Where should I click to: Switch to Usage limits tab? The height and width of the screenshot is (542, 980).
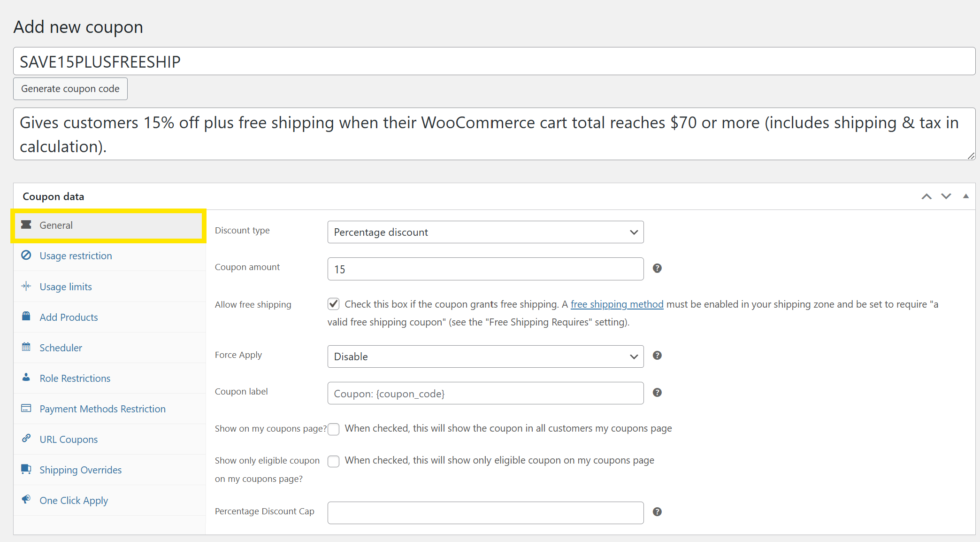click(110, 286)
